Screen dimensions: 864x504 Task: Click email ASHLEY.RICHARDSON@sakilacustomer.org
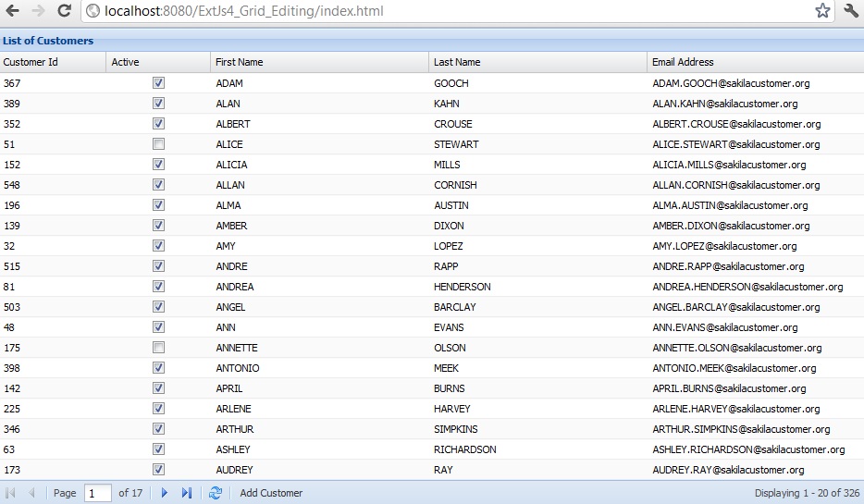[748, 449]
